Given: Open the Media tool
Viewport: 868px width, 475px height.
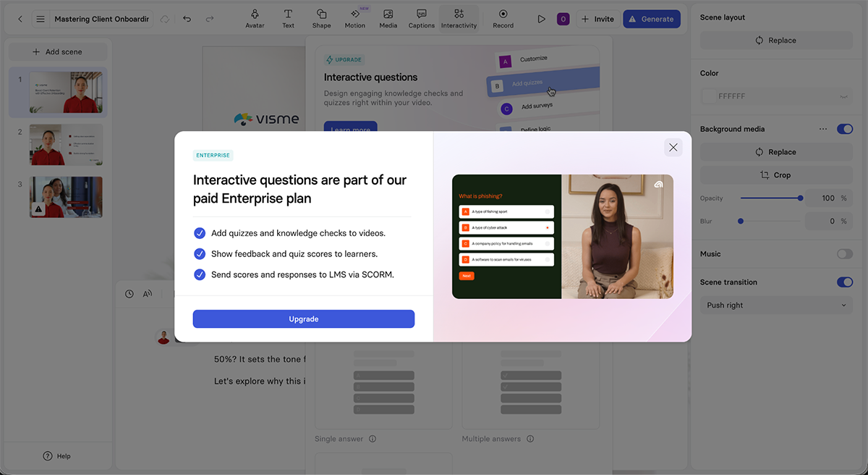Looking at the screenshot, I should (x=388, y=19).
